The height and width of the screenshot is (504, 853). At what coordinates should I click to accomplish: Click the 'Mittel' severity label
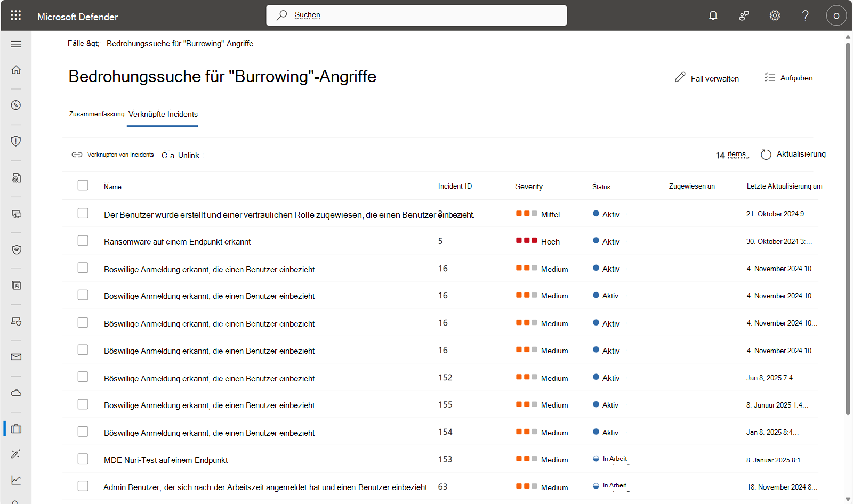click(550, 215)
